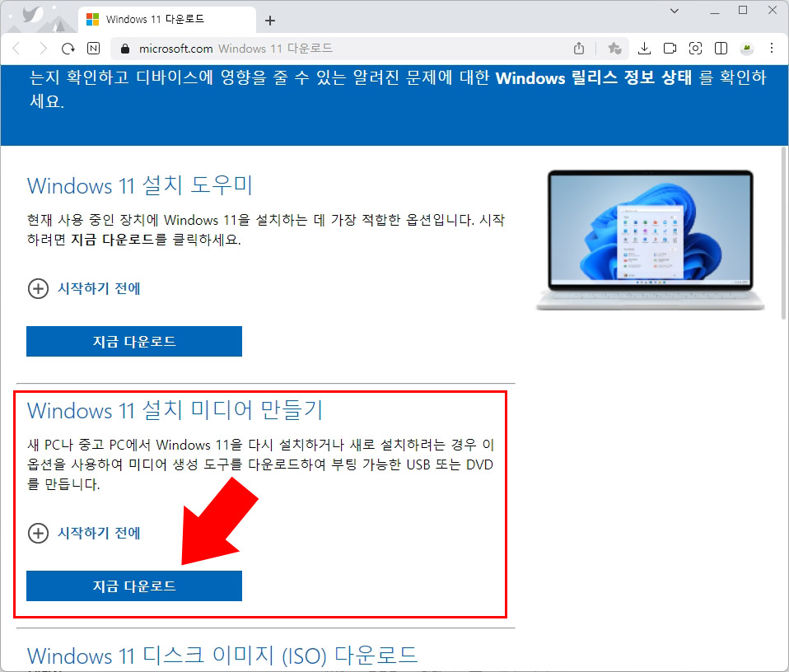The image size is (789, 672).
Task: Open the screen capture tool icon
Action: click(x=695, y=49)
